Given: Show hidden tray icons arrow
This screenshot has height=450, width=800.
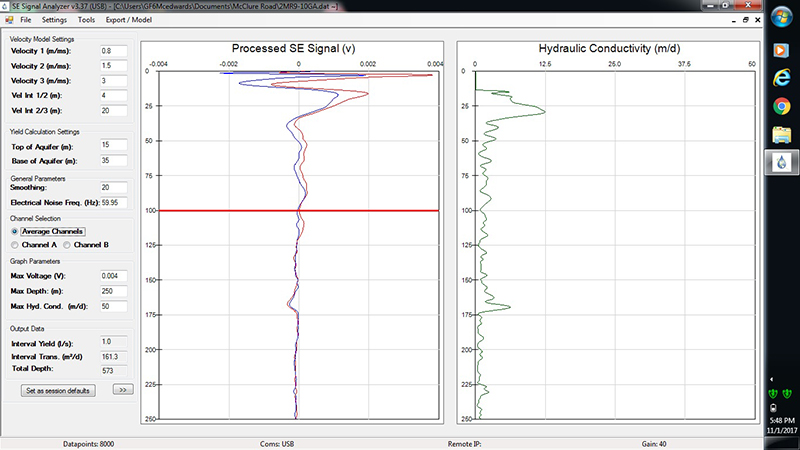Looking at the screenshot, I should pyautogui.click(x=772, y=379).
